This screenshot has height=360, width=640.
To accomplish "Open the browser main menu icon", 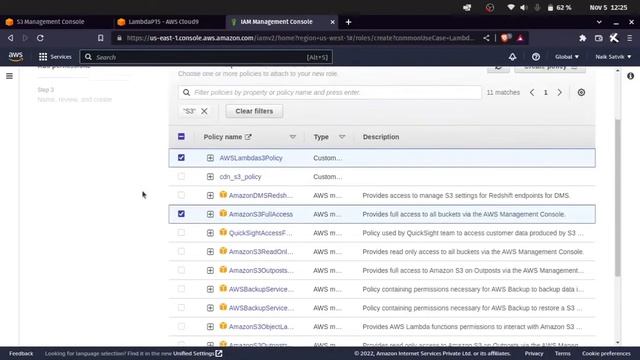I will [x=630, y=38].
